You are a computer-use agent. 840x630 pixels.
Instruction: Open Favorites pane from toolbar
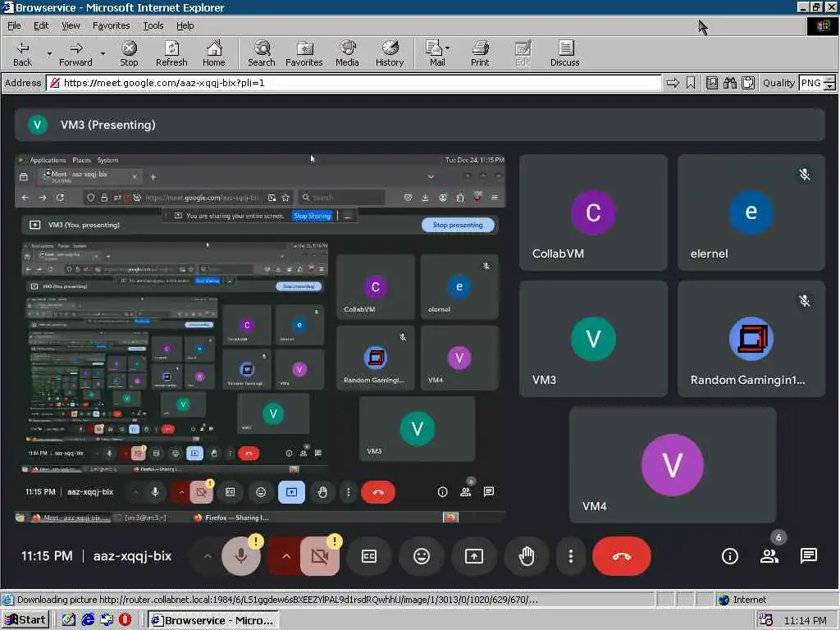click(x=304, y=53)
